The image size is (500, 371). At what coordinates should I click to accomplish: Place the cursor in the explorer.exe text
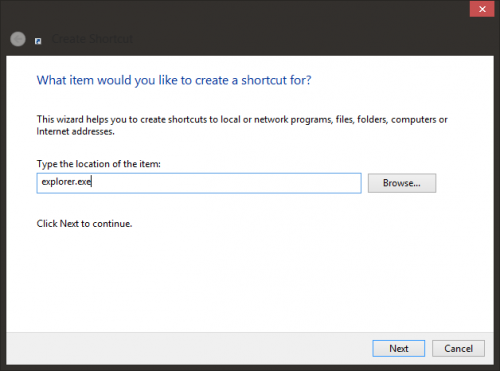coord(66,182)
